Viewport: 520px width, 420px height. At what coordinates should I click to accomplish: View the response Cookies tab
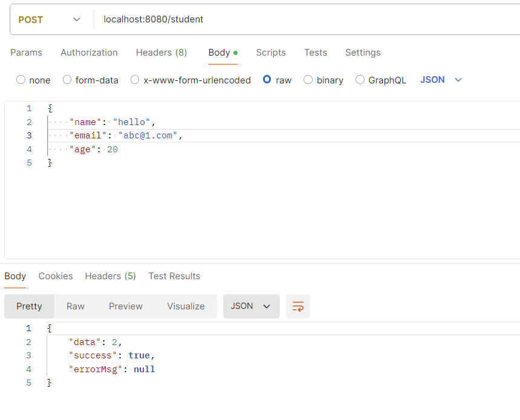pyautogui.click(x=56, y=276)
